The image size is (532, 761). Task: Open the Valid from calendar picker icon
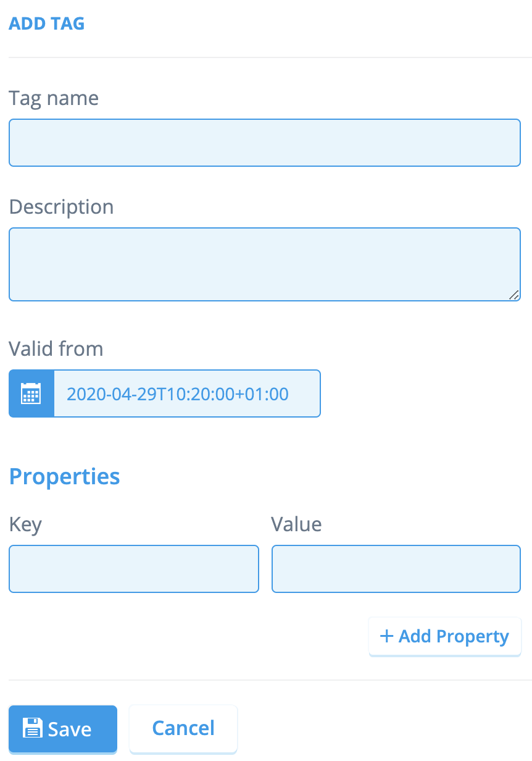coord(31,393)
